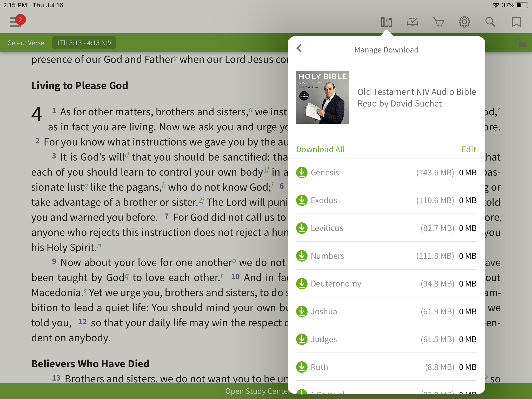Download the Exodus audio book
This screenshot has width=532, height=399.
tap(302, 200)
